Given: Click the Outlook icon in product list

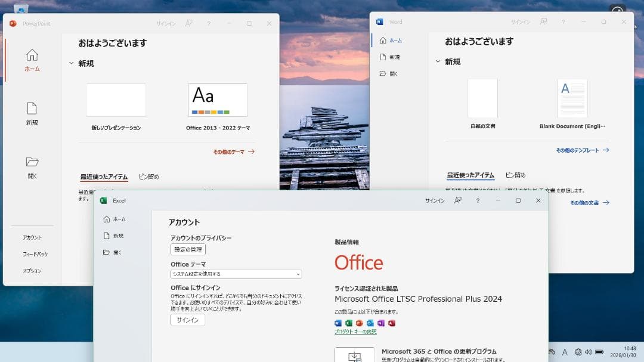Looking at the screenshot, I should pyautogui.click(x=370, y=323).
